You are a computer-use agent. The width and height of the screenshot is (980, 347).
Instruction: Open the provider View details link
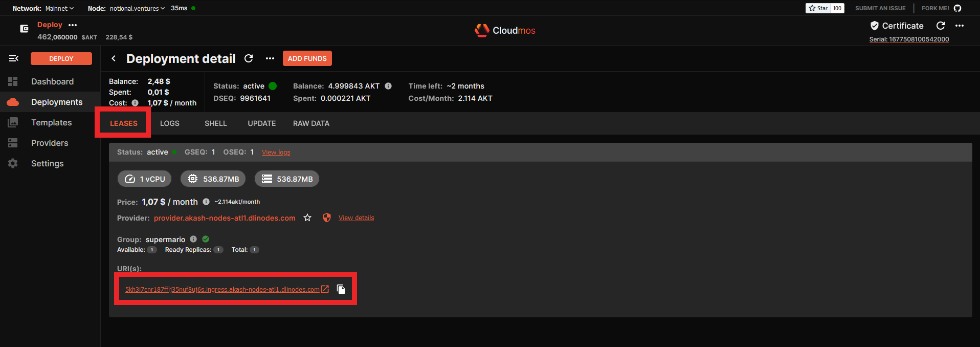pos(356,218)
